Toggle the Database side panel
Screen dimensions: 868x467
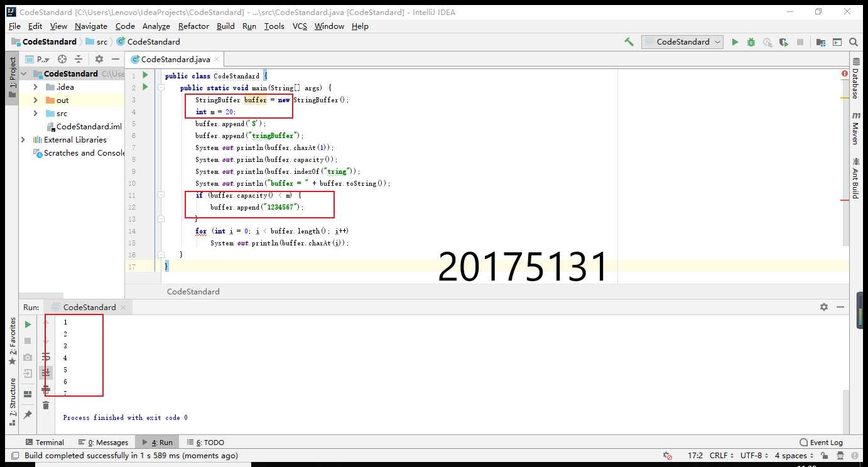[855, 79]
